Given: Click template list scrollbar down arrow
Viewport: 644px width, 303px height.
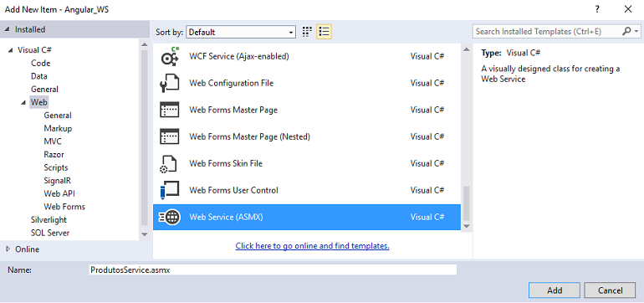Looking at the screenshot, I should [x=466, y=226].
